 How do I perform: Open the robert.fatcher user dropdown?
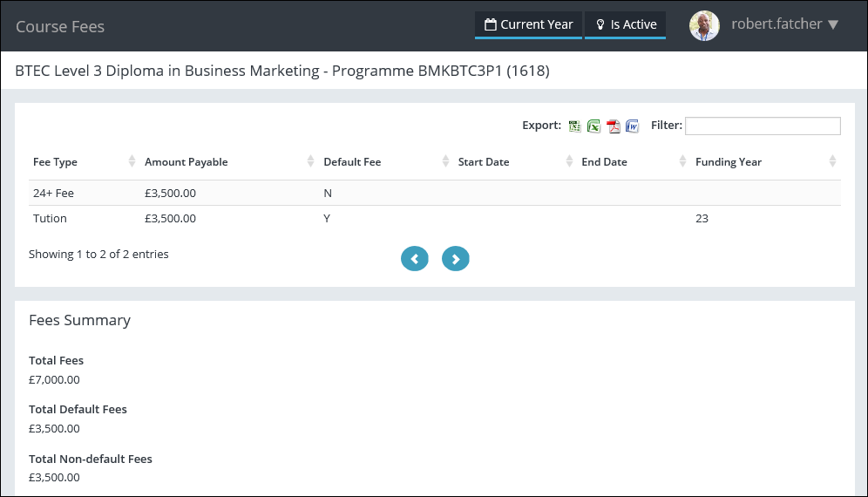[784, 24]
